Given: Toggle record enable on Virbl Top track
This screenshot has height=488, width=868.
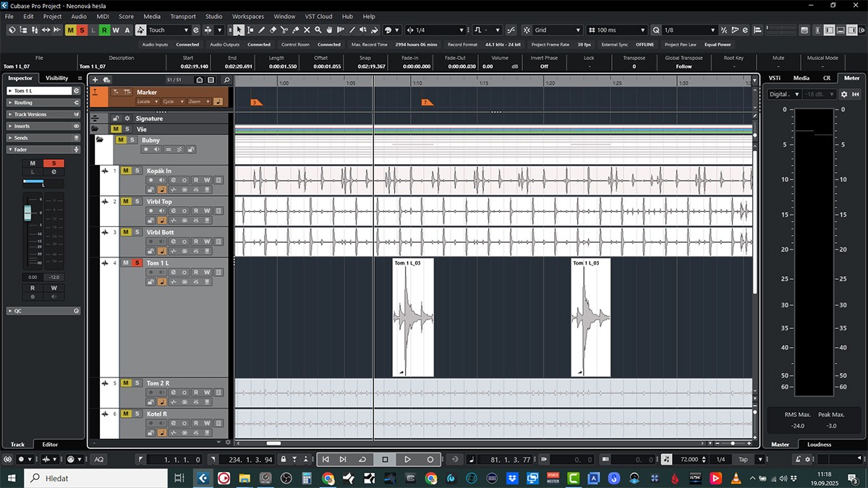Looking at the screenshot, I should [151, 210].
